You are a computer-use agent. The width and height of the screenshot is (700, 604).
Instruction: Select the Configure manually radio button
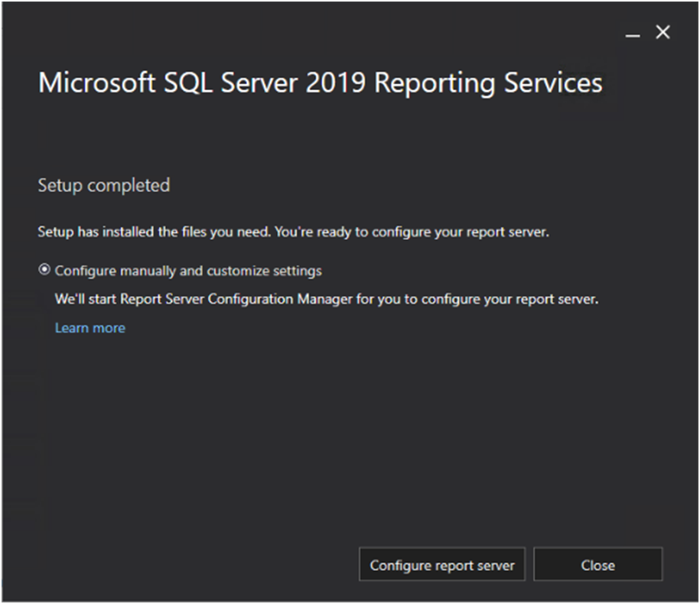[45, 271]
